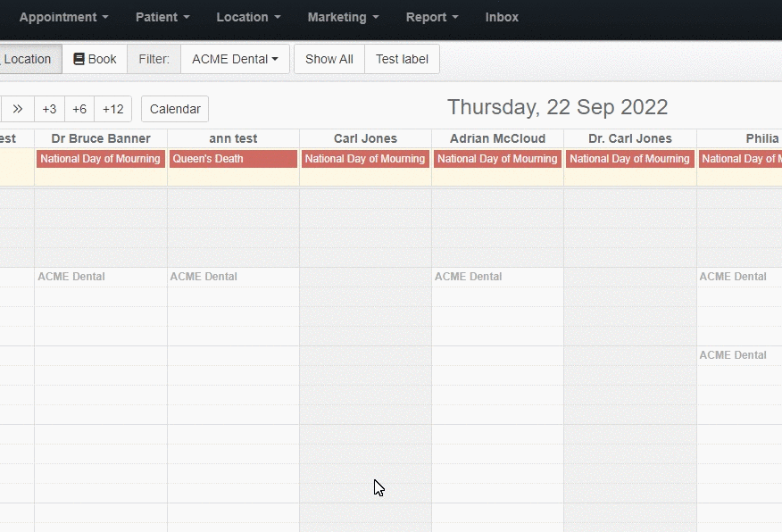This screenshot has height=532, width=782.
Task: Open the Queen's Death event for ann test
Action: 233,159
